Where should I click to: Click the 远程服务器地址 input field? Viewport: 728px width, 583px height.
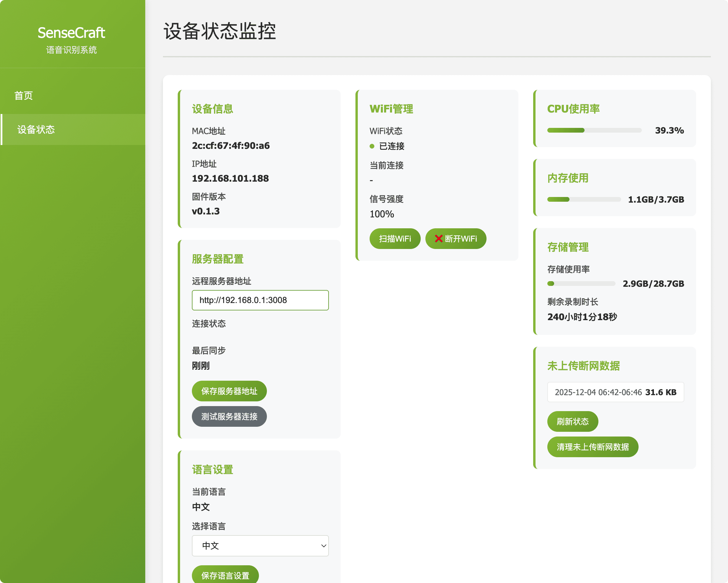pos(260,300)
